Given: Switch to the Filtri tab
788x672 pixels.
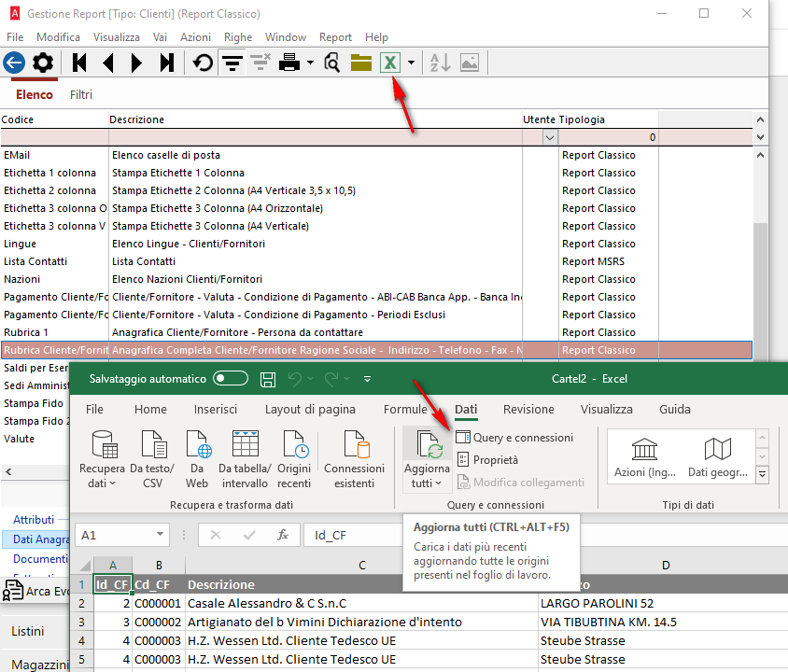Looking at the screenshot, I should pos(81,94).
